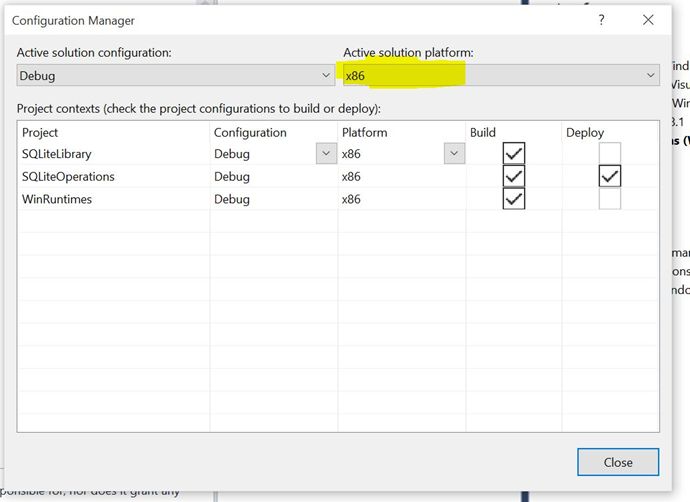Click the Project column header

pos(40,132)
